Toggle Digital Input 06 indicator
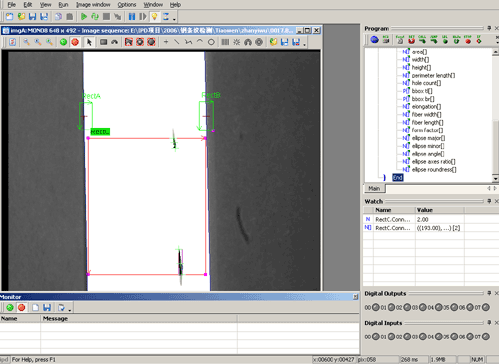The image size is (499, 364). 470,337
